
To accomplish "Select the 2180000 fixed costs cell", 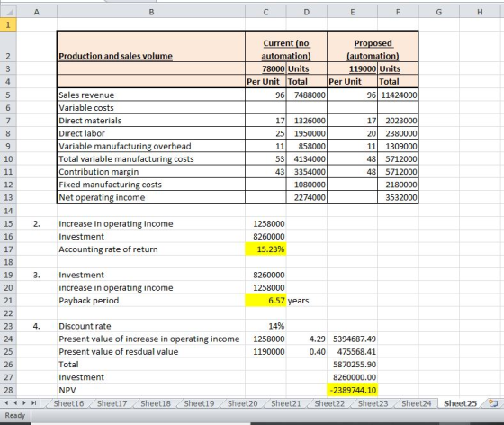I will tap(398, 185).
